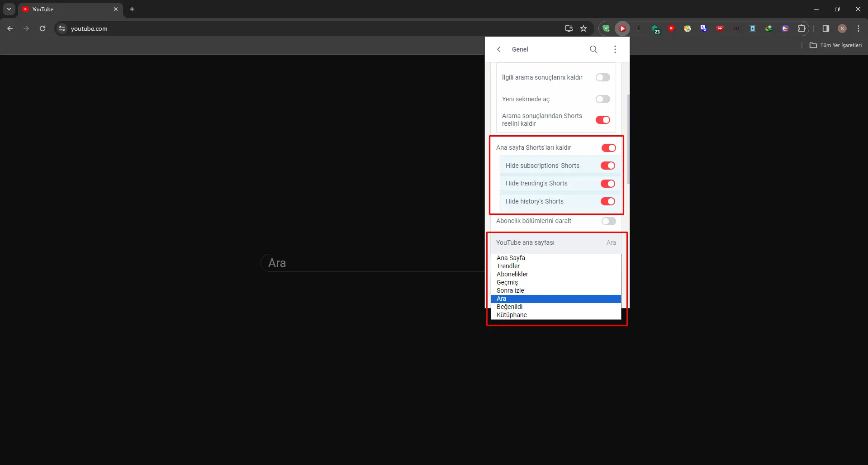Click the red play button extension icon
Image resolution: width=868 pixels, height=465 pixels.
point(622,28)
